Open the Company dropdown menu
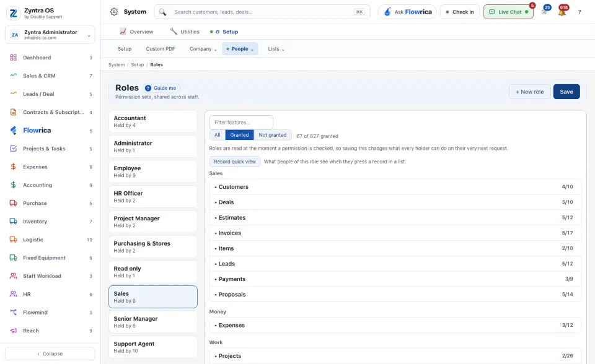Viewport: 595px width, 364px height. tap(203, 49)
